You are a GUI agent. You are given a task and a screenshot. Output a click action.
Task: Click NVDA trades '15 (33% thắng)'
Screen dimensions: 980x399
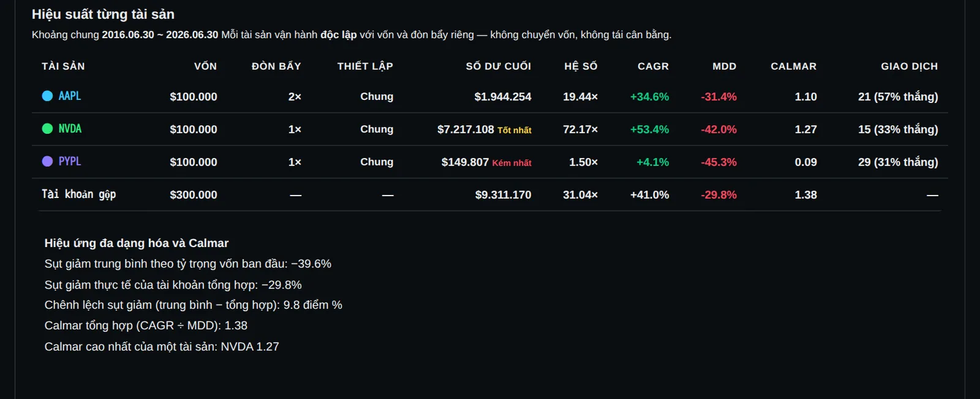click(x=898, y=129)
